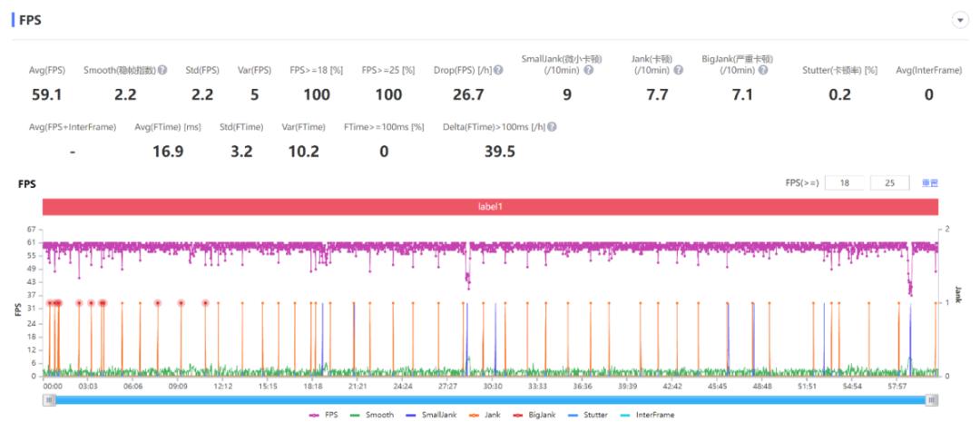Open help icon for SmallJank (/10min)

point(588,70)
